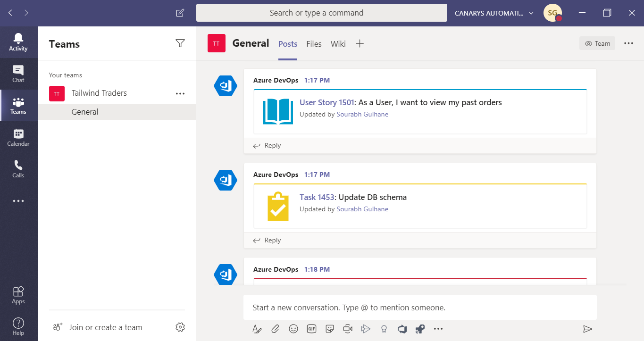This screenshot has height=341, width=644.
Task: Click the Task 1453 clipboard icon
Action: pyautogui.click(x=278, y=206)
